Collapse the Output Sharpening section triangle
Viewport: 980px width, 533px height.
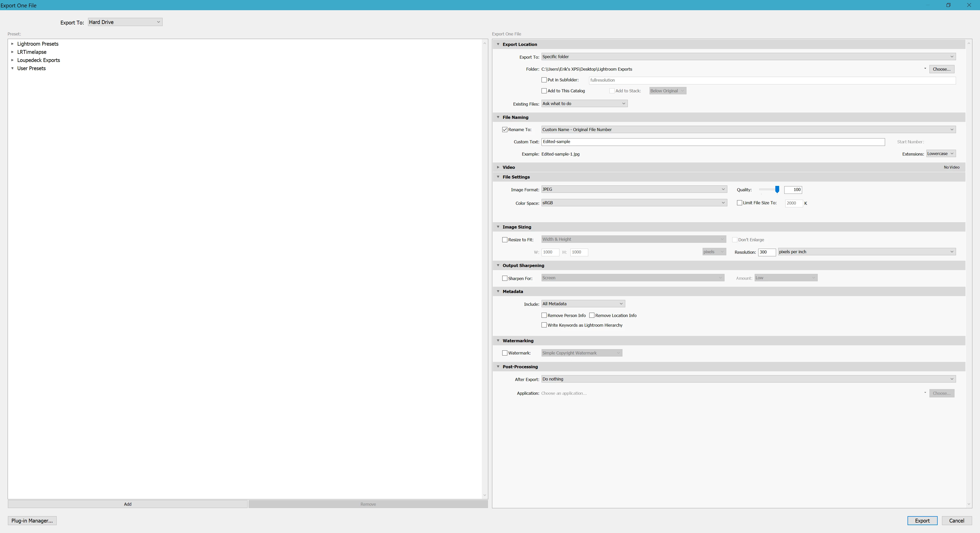(x=498, y=265)
